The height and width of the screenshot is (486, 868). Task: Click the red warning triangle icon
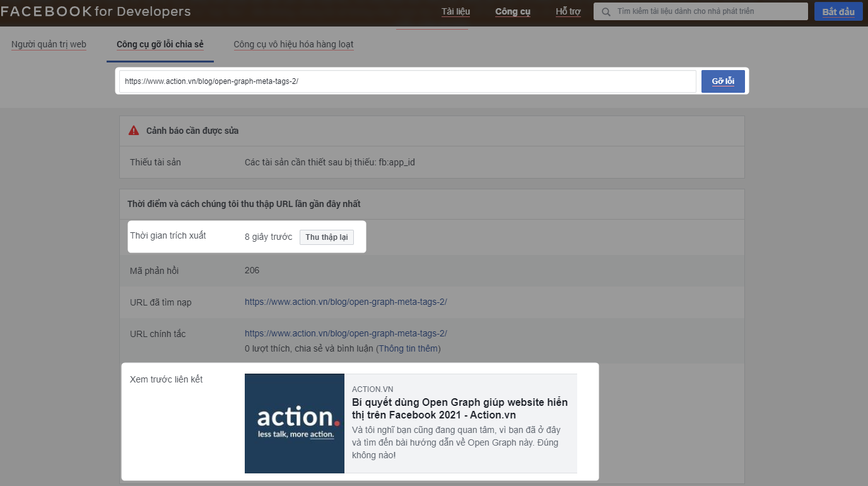coord(134,131)
